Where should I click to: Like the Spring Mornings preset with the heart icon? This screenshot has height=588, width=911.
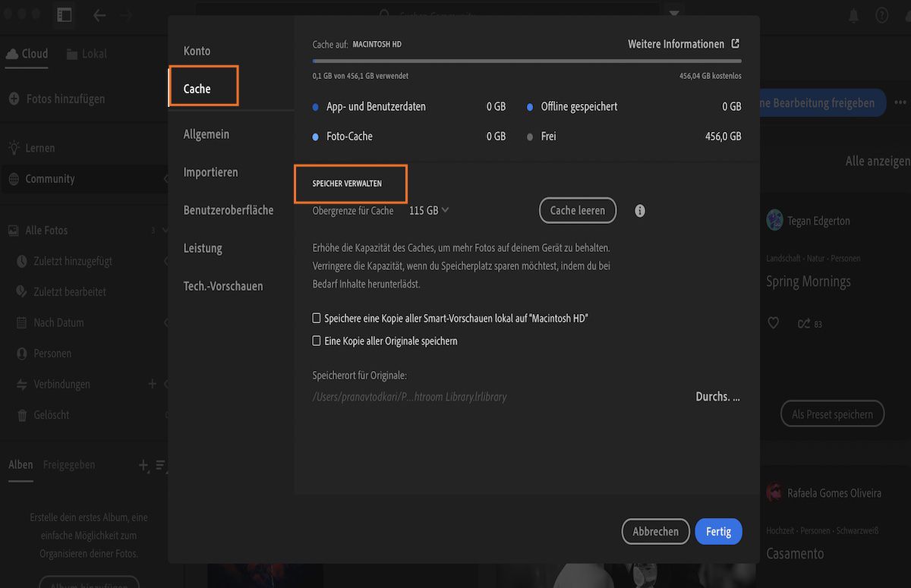[x=773, y=322]
